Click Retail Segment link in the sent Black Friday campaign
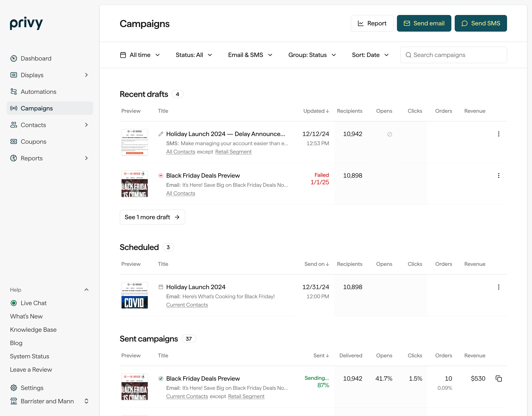 pyautogui.click(x=246, y=396)
